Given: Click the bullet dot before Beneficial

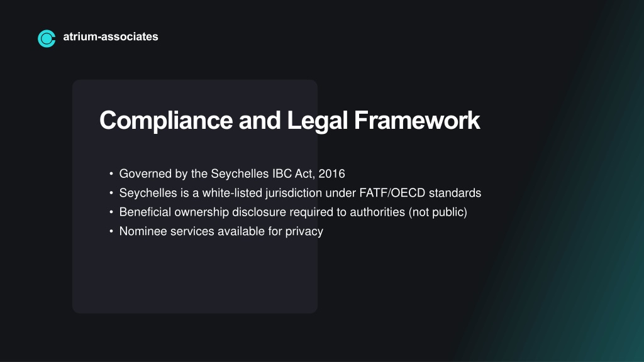Looking at the screenshot, I should [111, 212].
